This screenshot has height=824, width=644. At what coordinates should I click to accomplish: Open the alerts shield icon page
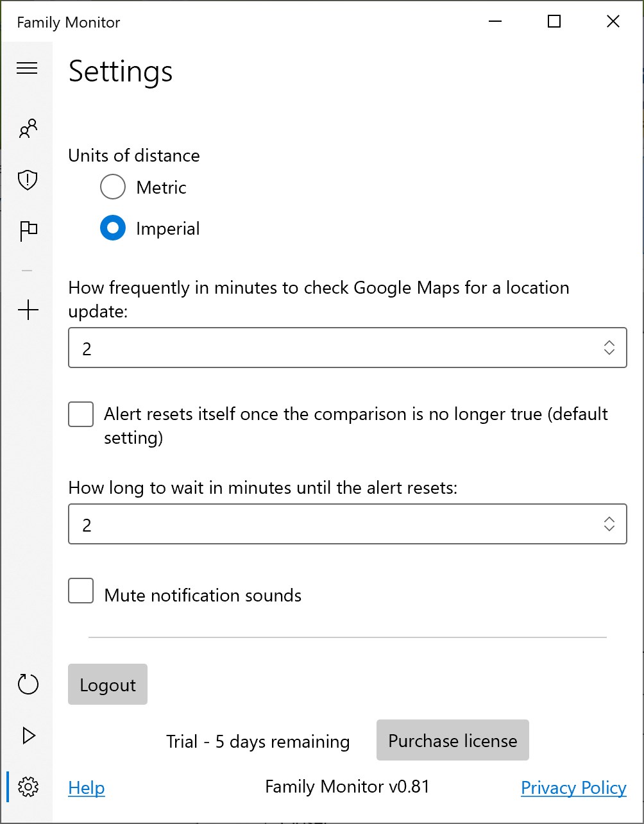pos(28,180)
